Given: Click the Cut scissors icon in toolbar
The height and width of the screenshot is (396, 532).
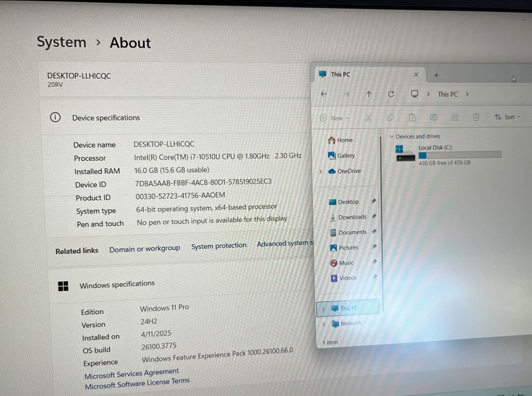Looking at the screenshot, I should click(368, 118).
